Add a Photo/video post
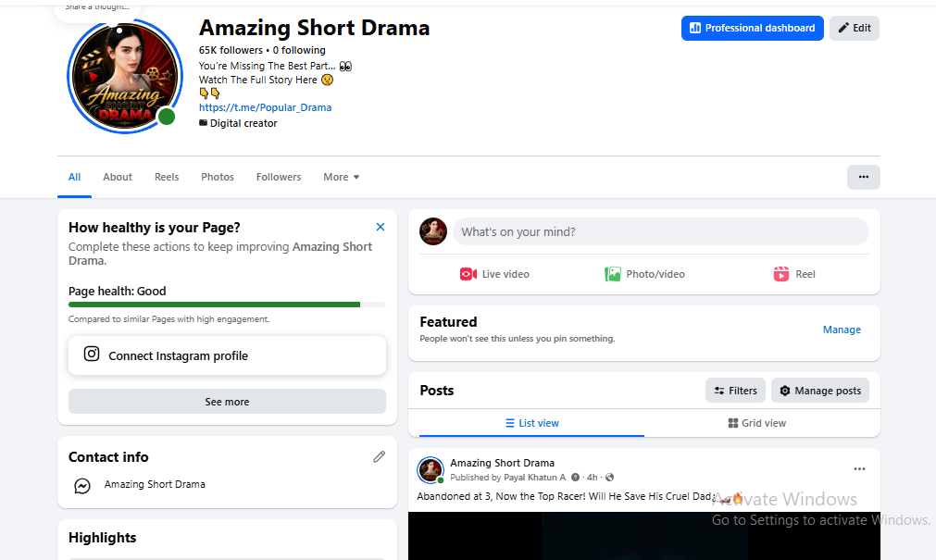Image resolution: width=936 pixels, height=560 pixels. 644,274
